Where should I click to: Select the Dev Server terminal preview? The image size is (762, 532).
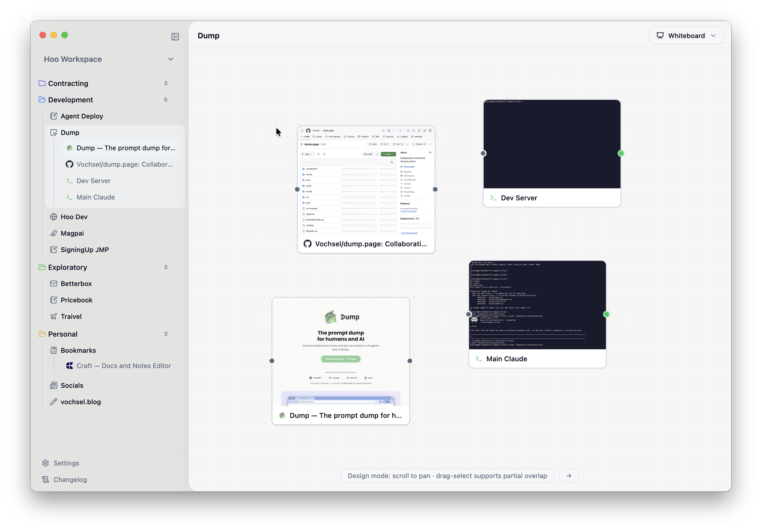click(x=552, y=144)
